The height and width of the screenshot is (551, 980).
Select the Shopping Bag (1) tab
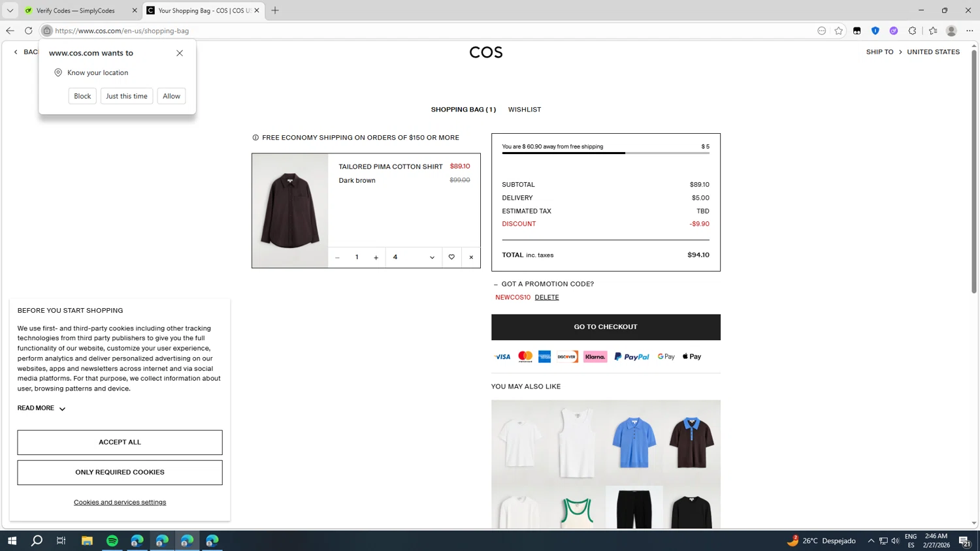tap(463, 110)
